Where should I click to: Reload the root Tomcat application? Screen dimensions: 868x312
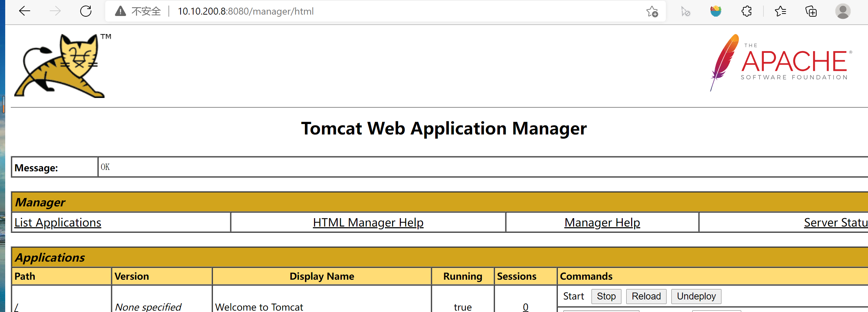point(646,296)
